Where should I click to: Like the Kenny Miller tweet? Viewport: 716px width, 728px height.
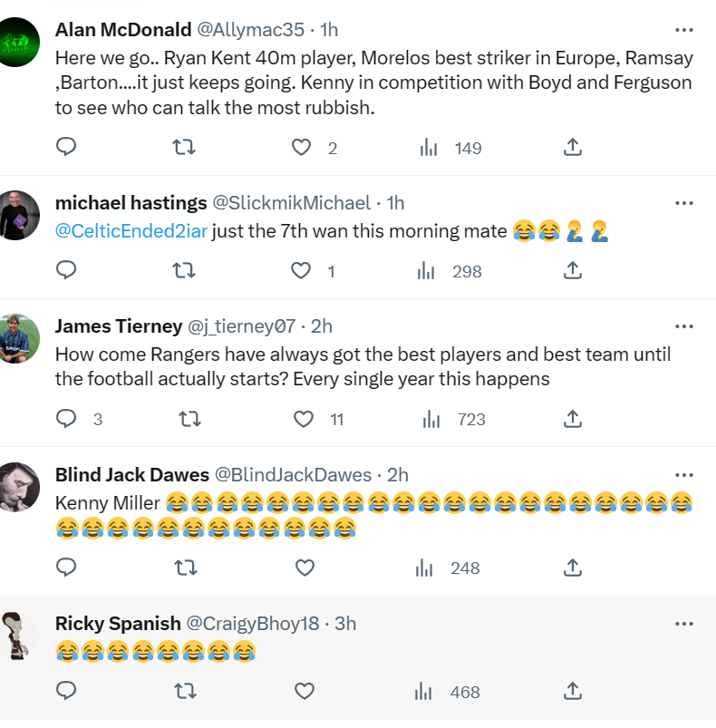click(305, 568)
